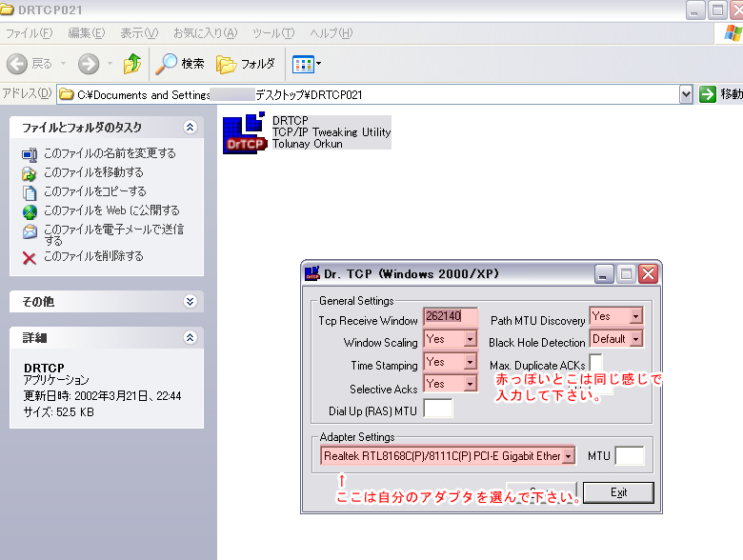Collapse the File and Folder Tasks panel
The height and width of the screenshot is (560, 743).
190,127
